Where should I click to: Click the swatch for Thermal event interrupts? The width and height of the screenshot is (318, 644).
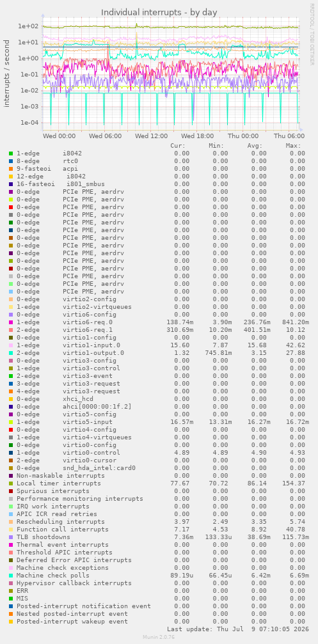[11, 545]
